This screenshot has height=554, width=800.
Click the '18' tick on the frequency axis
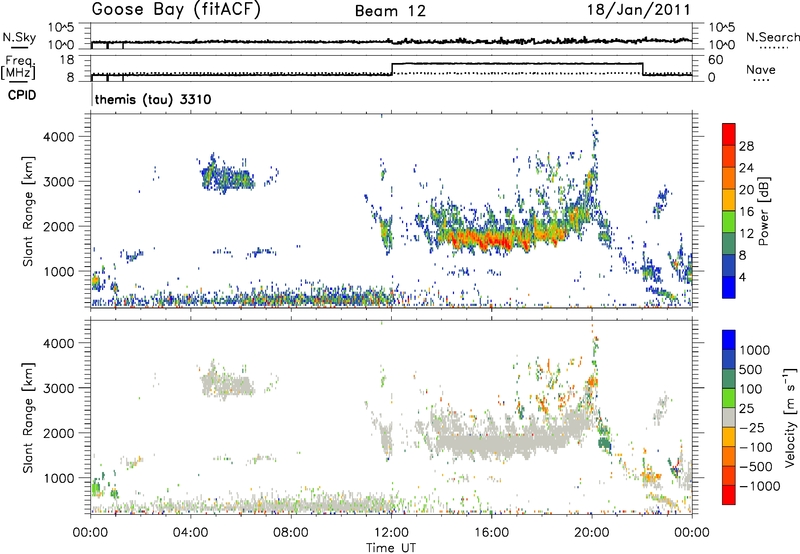67,60
